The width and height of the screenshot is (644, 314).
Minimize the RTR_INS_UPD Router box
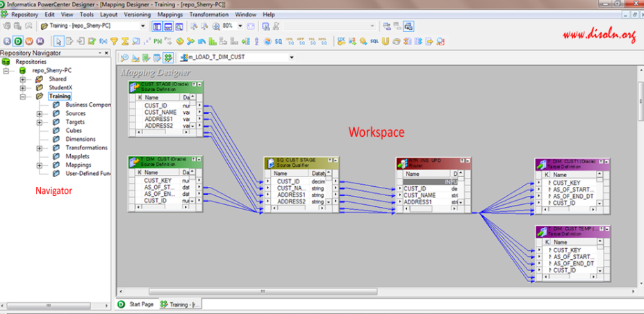coord(468,160)
